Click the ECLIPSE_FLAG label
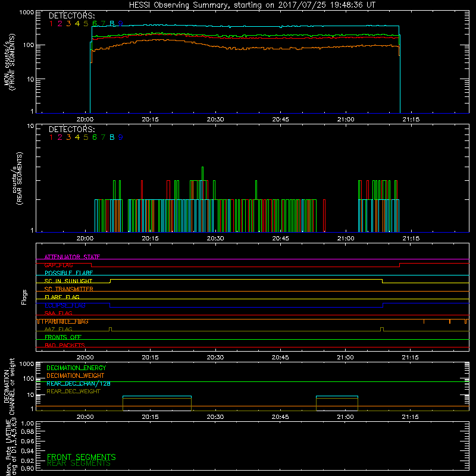 tap(65, 305)
